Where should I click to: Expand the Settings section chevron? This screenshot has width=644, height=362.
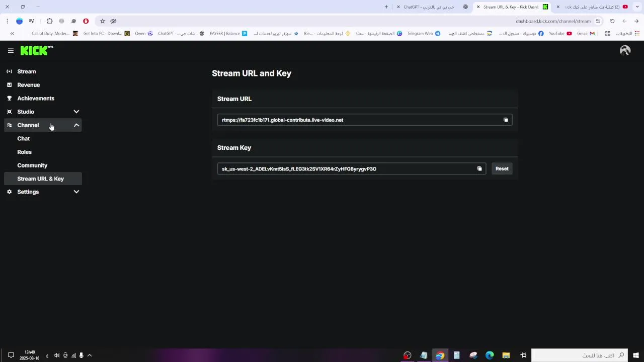click(76, 192)
